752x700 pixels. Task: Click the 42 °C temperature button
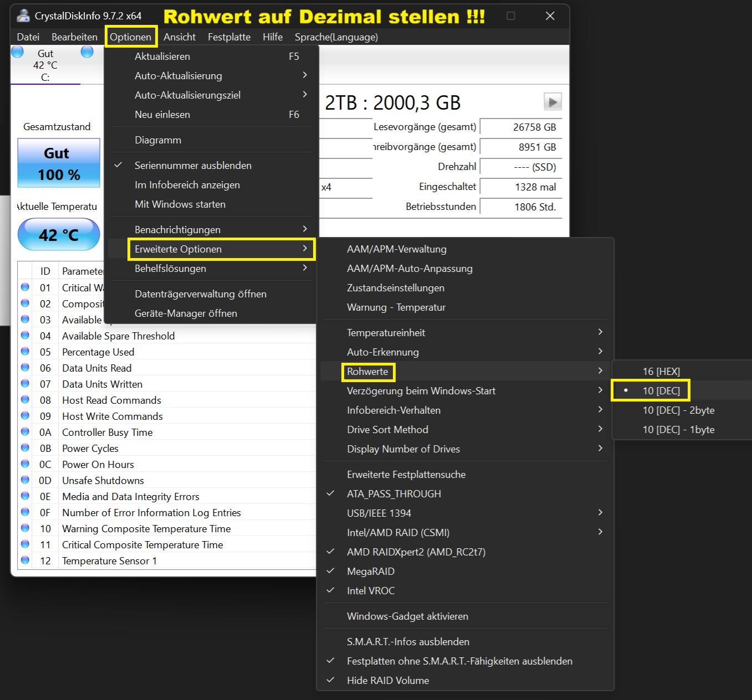(59, 235)
